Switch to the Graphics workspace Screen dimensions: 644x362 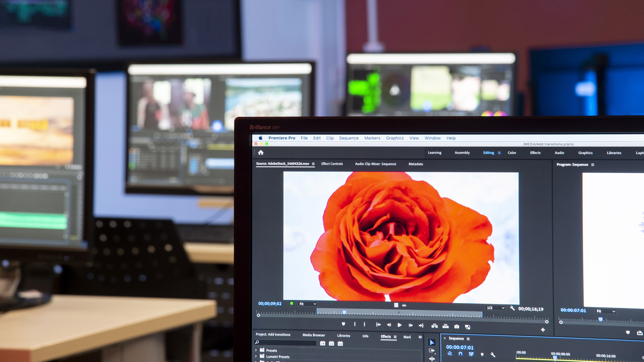[585, 153]
